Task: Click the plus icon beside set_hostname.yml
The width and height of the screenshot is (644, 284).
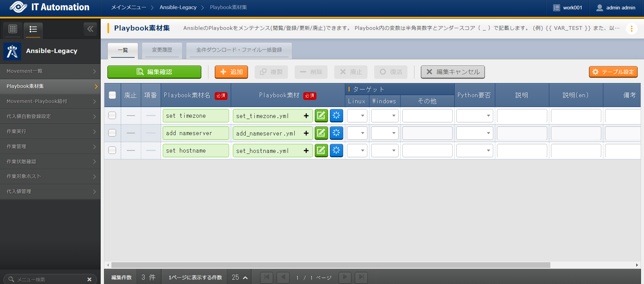Action: [x=306, y=151]
